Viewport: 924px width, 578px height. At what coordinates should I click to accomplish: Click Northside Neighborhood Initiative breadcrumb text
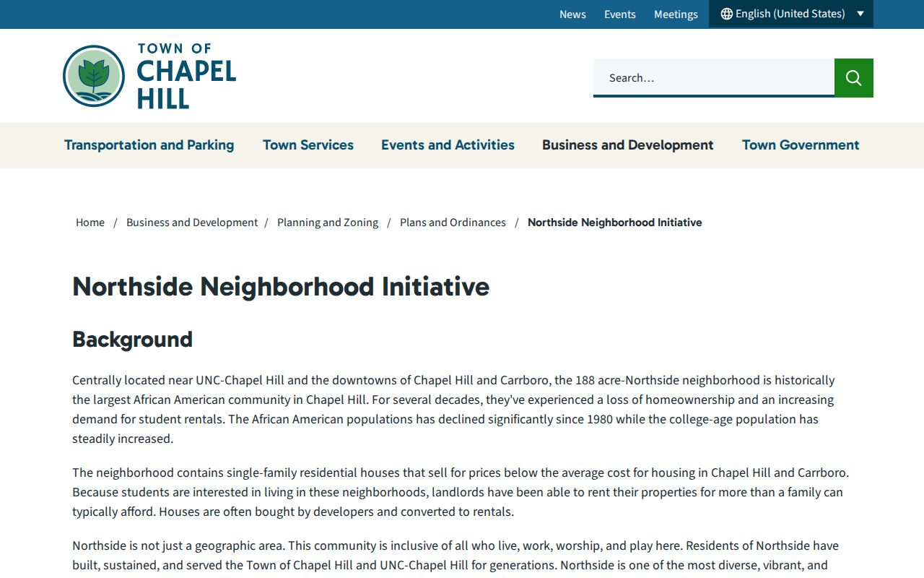[615, 223]
